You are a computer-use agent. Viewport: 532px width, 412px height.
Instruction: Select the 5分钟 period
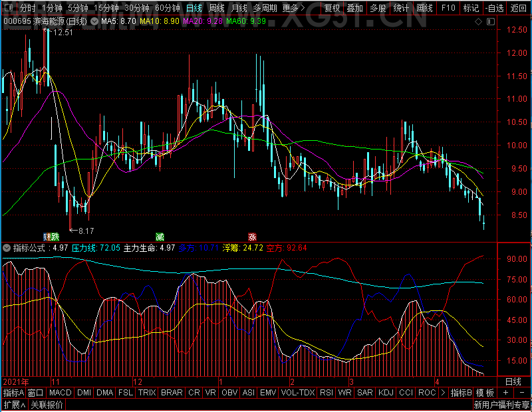78,8
